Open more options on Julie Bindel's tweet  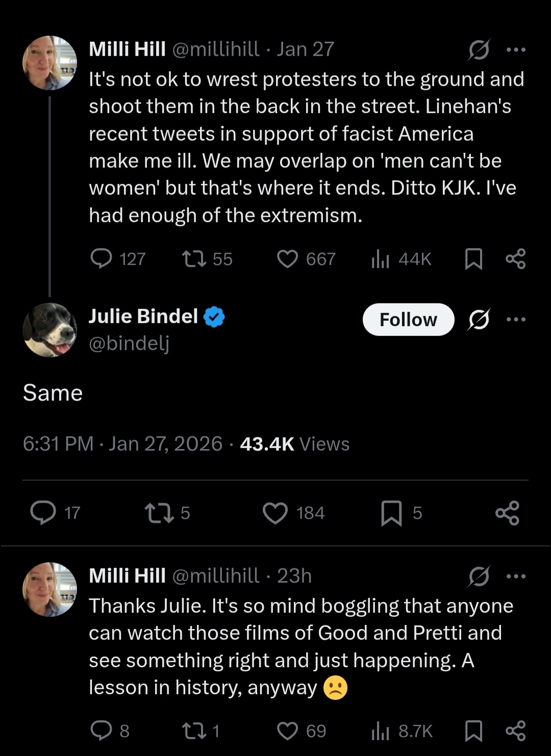click(516, 320)
